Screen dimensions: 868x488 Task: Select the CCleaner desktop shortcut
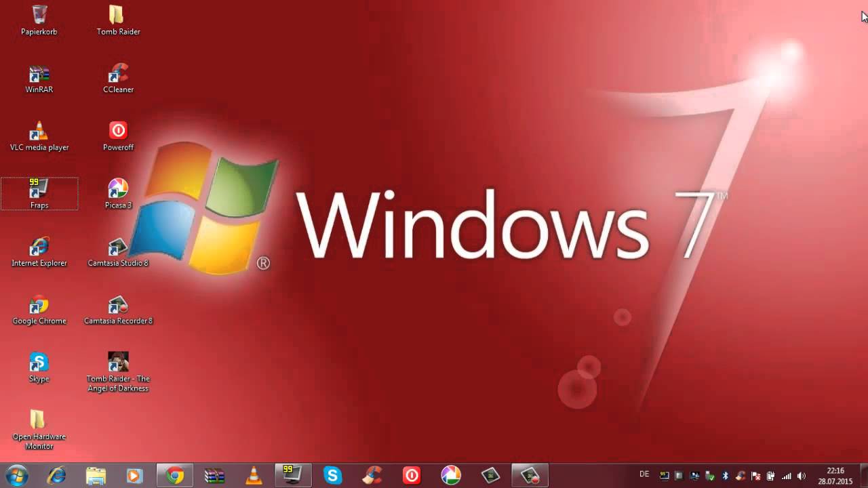tap(118, 79)
